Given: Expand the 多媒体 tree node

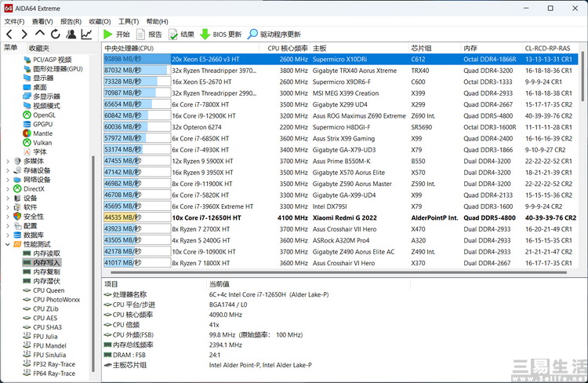Looking at the screenshot, I should click(x=8, y=161).
